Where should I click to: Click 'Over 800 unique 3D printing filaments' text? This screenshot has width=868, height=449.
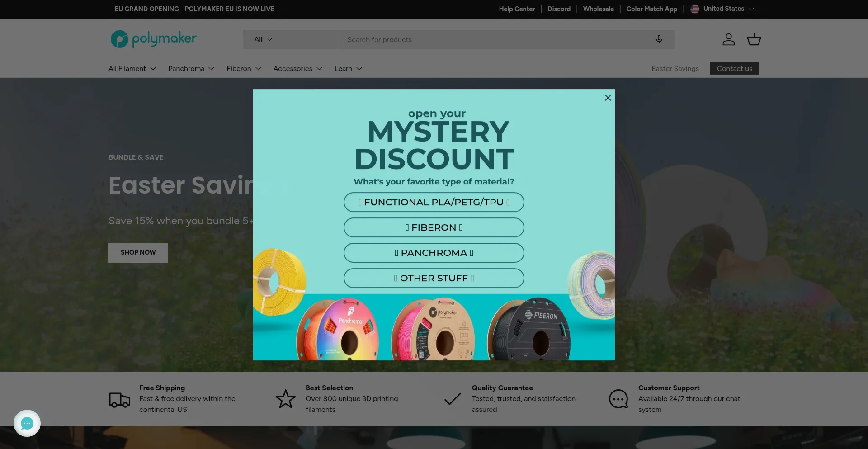coord(352,404)
